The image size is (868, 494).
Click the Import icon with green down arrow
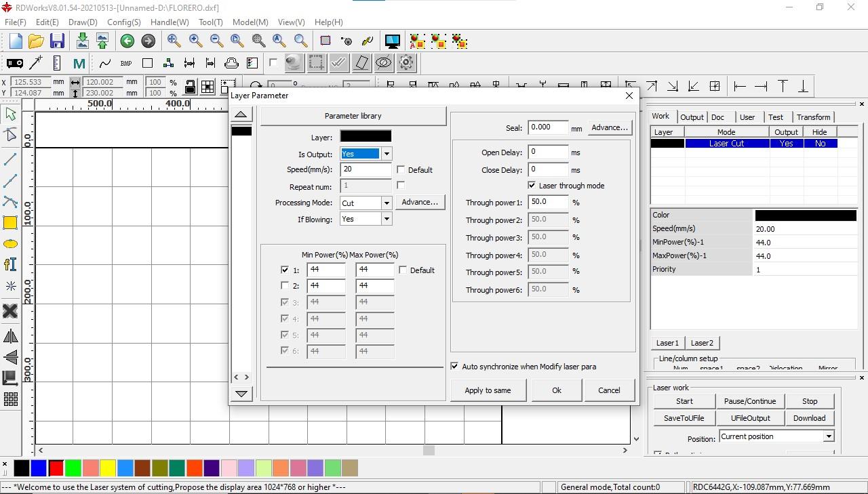(x=82, y=41)
